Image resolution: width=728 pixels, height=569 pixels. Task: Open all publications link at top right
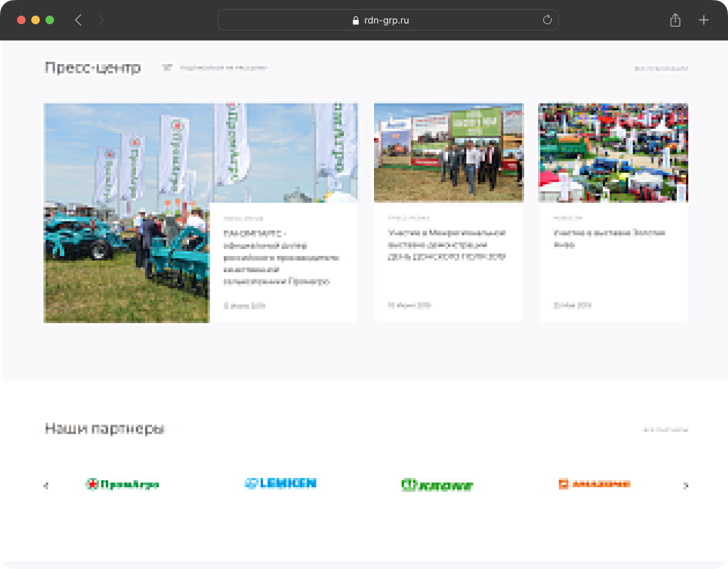coord(661,69)
